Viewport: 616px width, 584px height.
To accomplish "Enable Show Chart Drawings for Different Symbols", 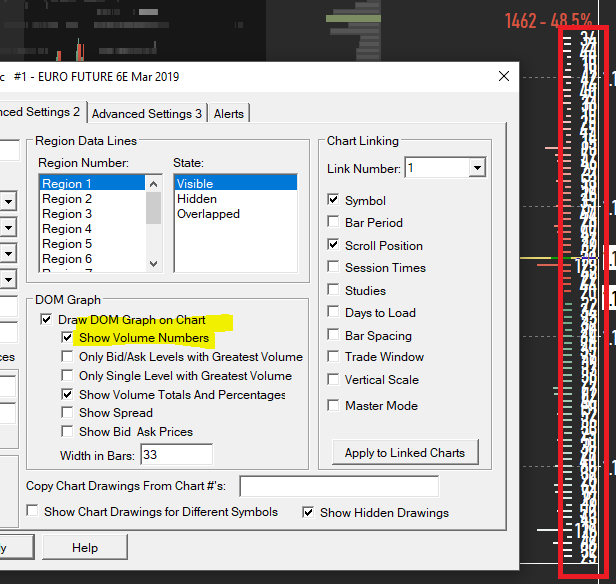I will pyautogui.click(x=32, y=511).
